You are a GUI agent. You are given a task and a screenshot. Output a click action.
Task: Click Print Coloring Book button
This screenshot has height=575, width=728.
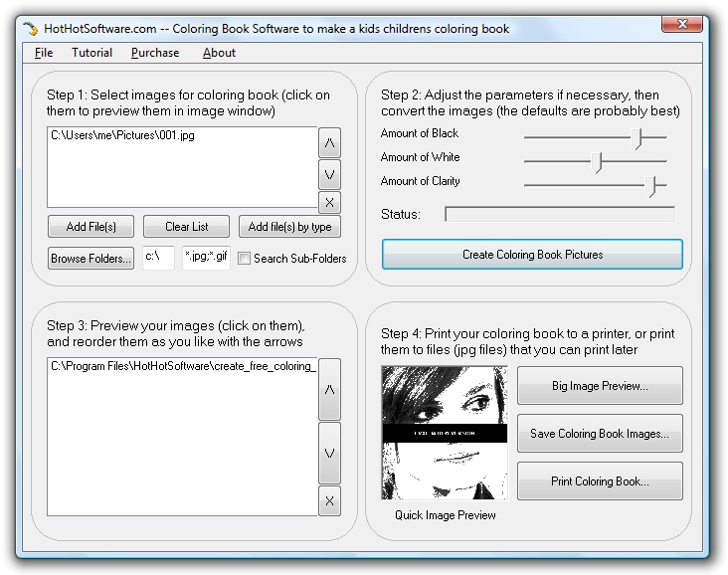pos(600,481)
